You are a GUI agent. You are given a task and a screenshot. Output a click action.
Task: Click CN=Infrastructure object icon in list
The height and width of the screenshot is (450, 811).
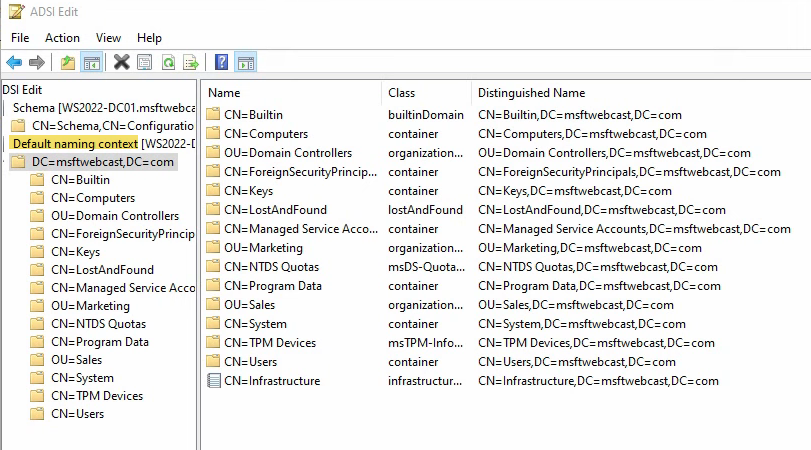[214, 381]
